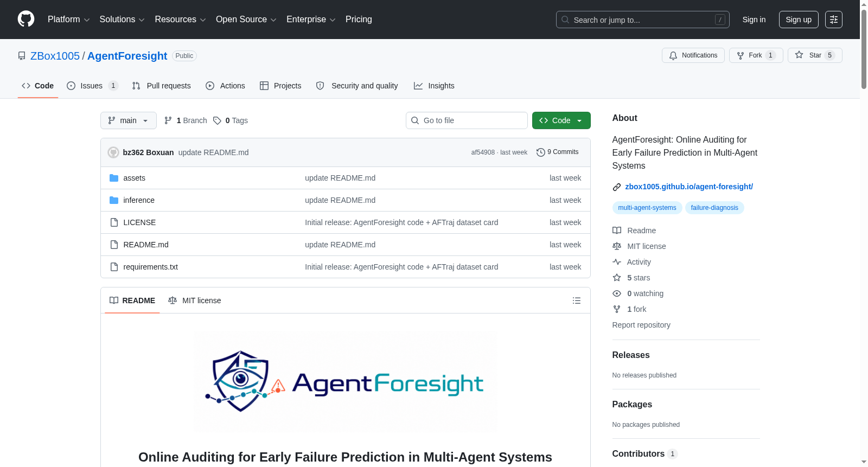Click the tag icon beside 0 Tags

point(217,120)
